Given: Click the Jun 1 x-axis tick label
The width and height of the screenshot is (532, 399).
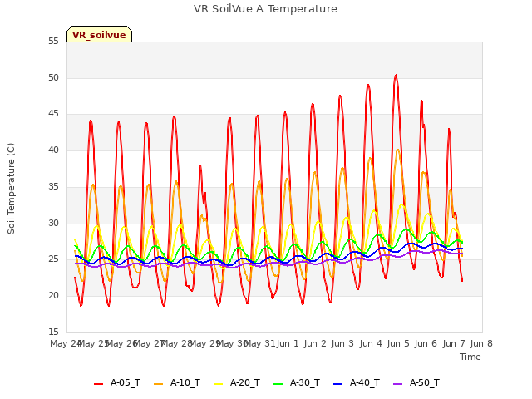Looking at the screenshot, I should click(288, 343).
